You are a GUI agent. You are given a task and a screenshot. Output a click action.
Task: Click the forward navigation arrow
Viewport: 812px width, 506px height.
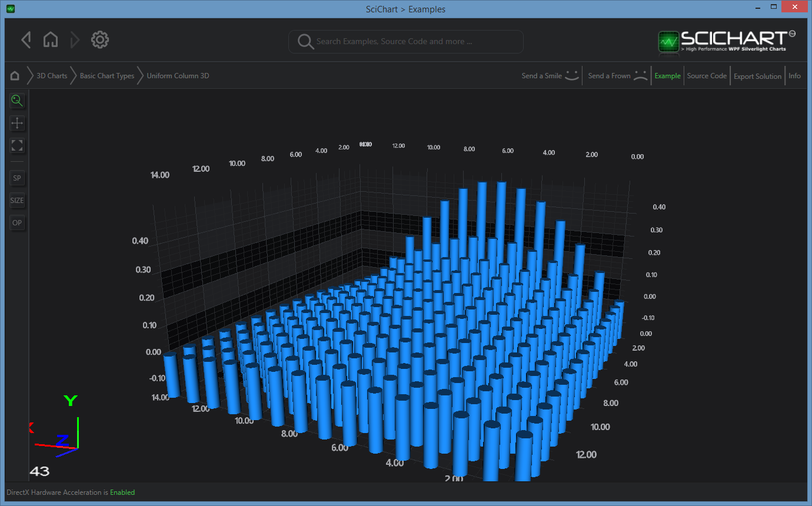[75, 40]
